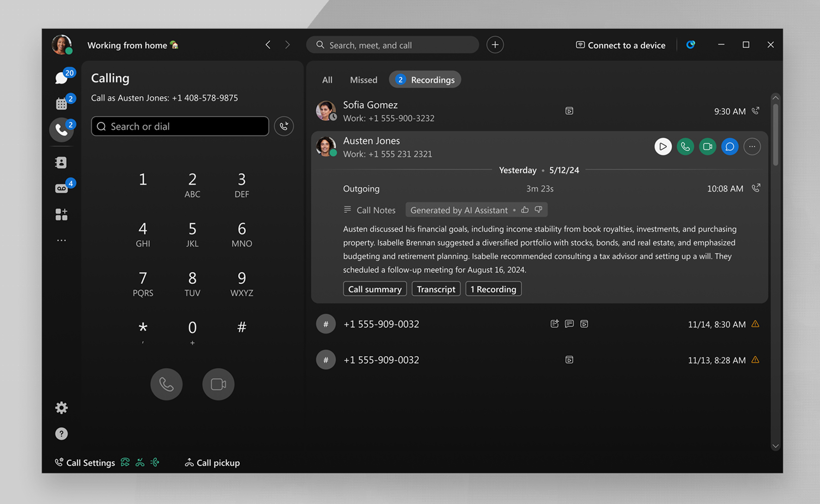Open chat message with Austen Jones
The image size is (820, 504).
click(729, 147)
